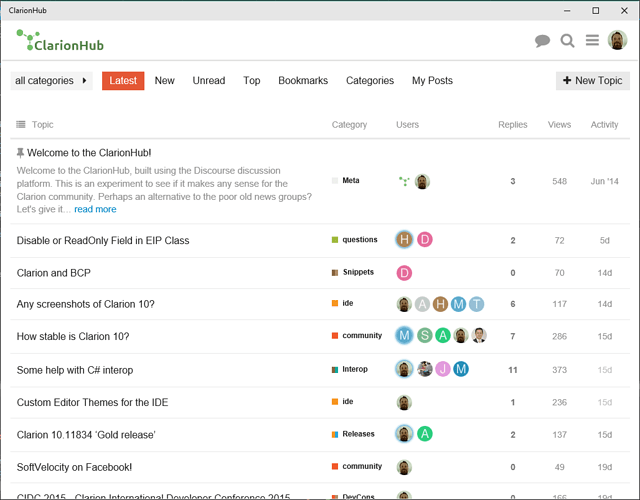Click Jun '14 activity date on Welcome row
Screen dimensions: 640x500
pyautogui.click(x=604, y=181)
